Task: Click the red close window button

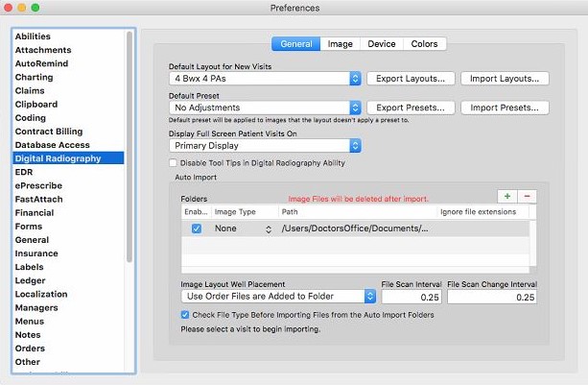Action: click(x=12, y=9)
